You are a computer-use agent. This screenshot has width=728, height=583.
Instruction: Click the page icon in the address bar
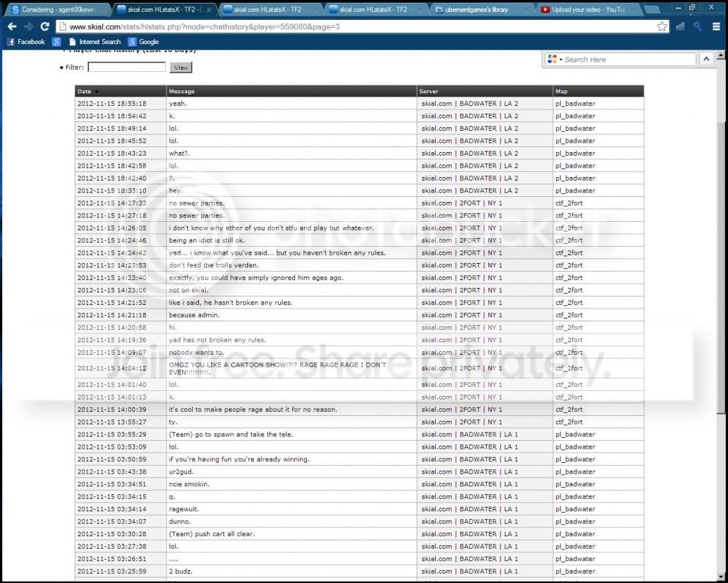coord(63,27)
